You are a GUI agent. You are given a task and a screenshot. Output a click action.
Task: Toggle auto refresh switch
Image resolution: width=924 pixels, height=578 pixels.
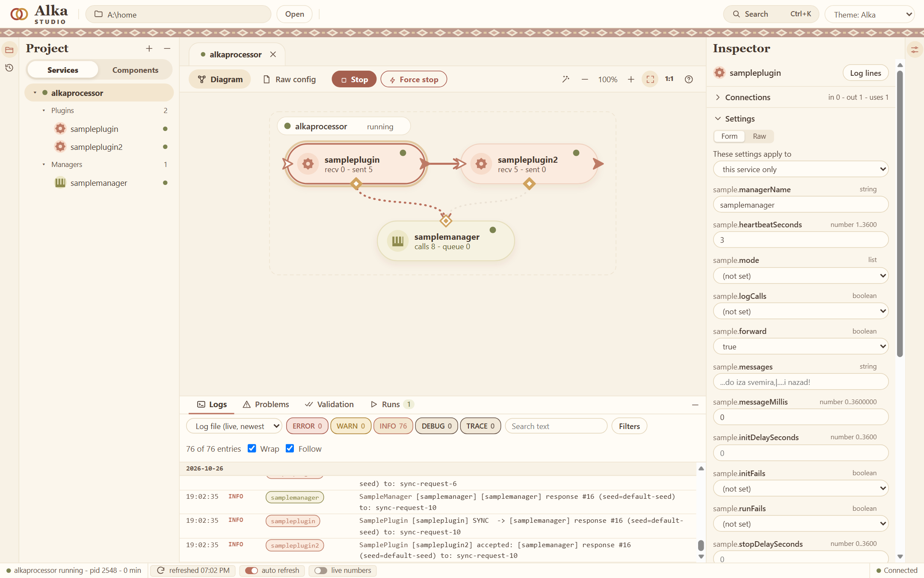(x=252, y=570)
